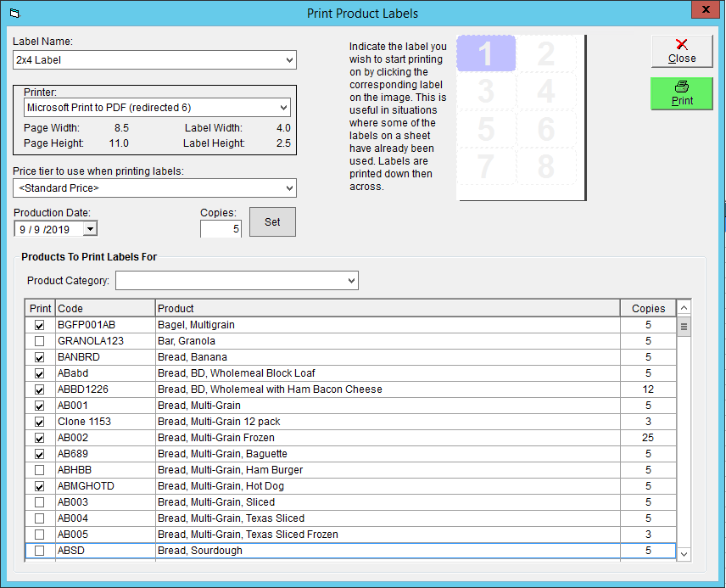726x588 pixels.
Task: Uncheck Print for Multi-Grain, Hot Dog
Action: (39, 486)
